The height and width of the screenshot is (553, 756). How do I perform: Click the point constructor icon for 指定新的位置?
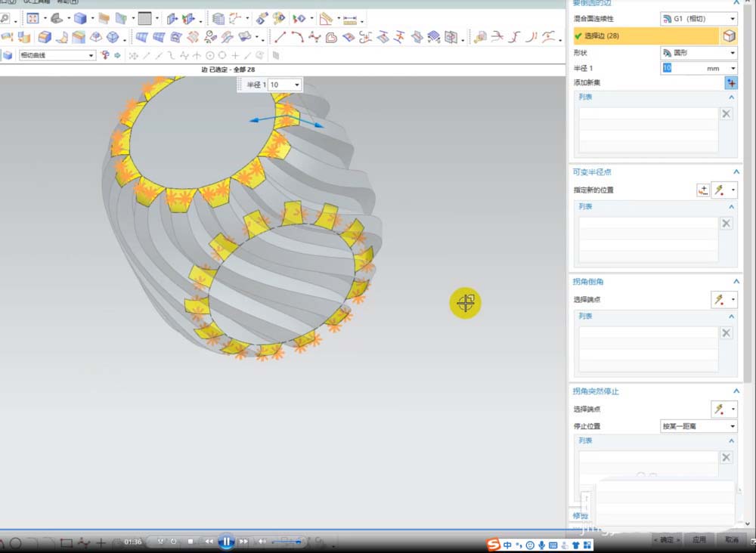(x=702, y=190)
